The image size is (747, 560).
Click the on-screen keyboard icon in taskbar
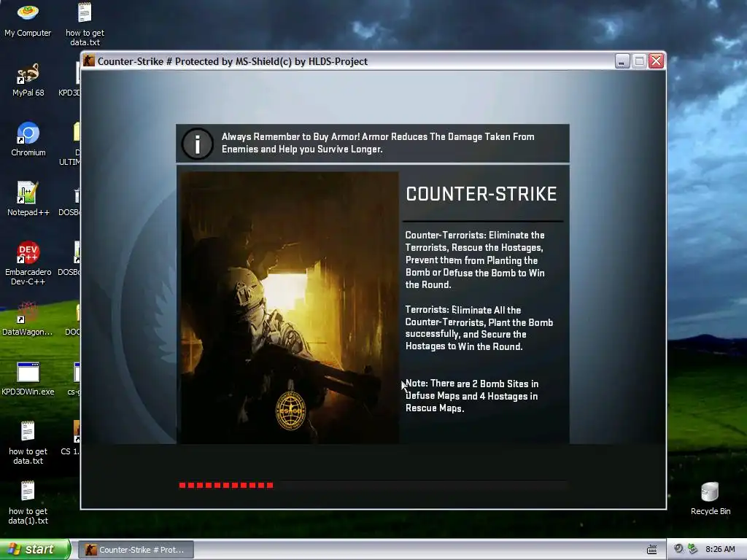click(651, 550)
